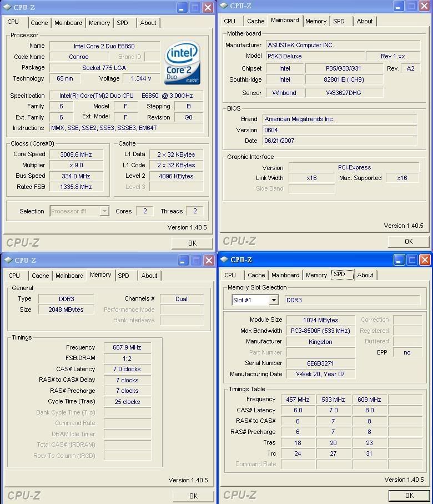
Task: Open About tab in CPU window
Action: pyautogui.click(x=148, y=23)
